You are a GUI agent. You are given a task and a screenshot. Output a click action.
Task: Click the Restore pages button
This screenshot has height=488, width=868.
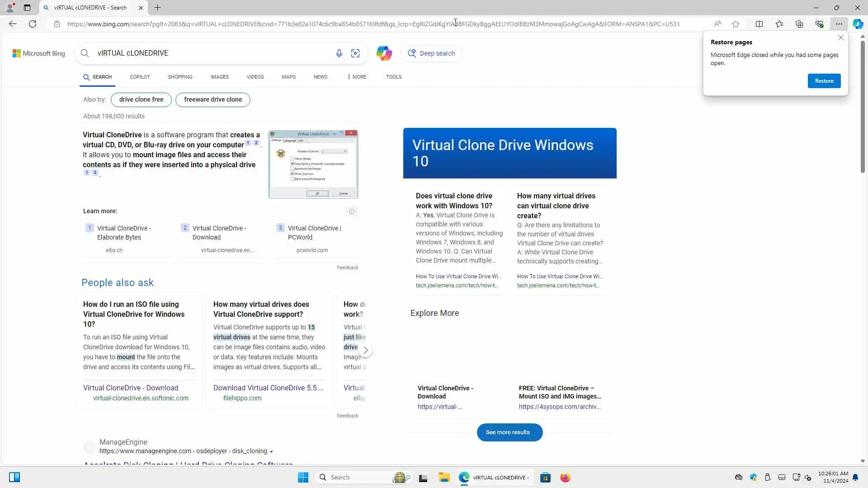coord(824,81)
